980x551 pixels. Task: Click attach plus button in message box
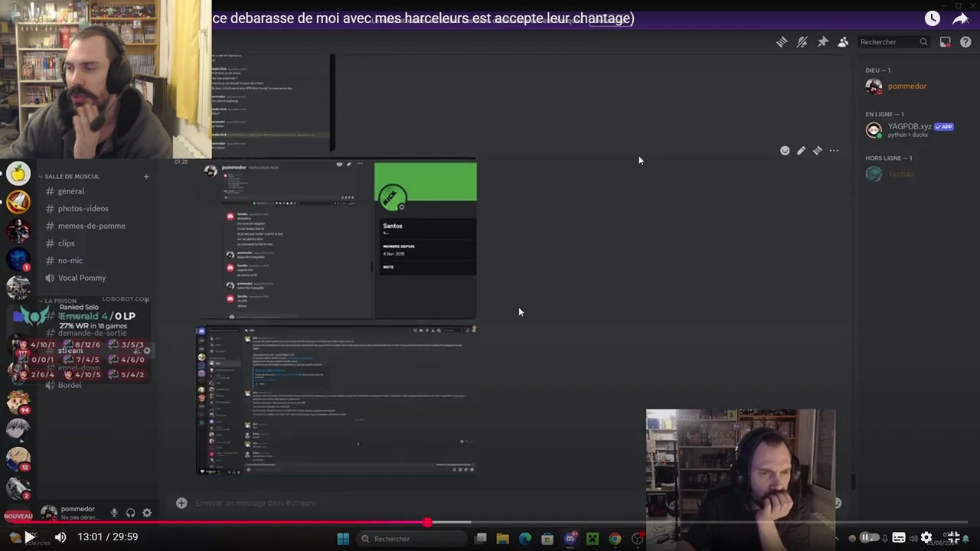click(x=181, y=503)
